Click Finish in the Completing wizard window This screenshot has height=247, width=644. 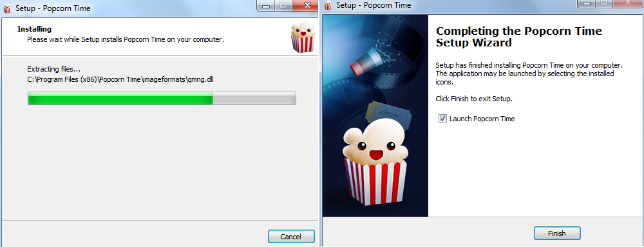point(557,233)
